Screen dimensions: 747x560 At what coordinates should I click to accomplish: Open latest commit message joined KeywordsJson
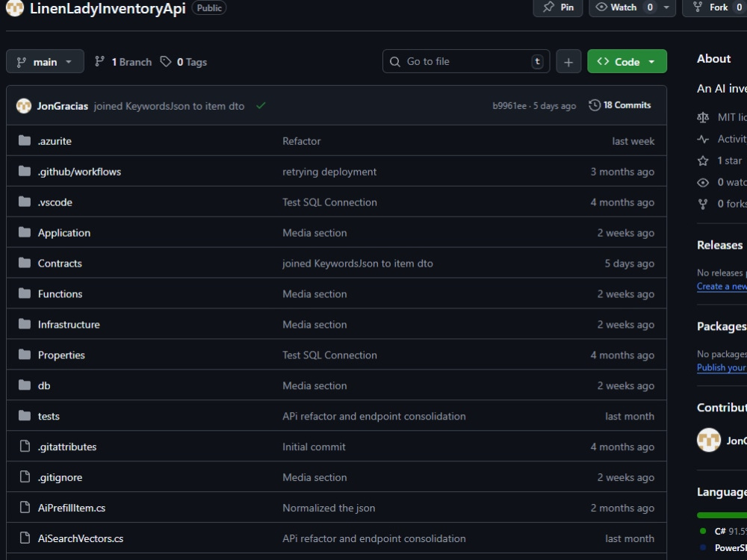(169, 106)
